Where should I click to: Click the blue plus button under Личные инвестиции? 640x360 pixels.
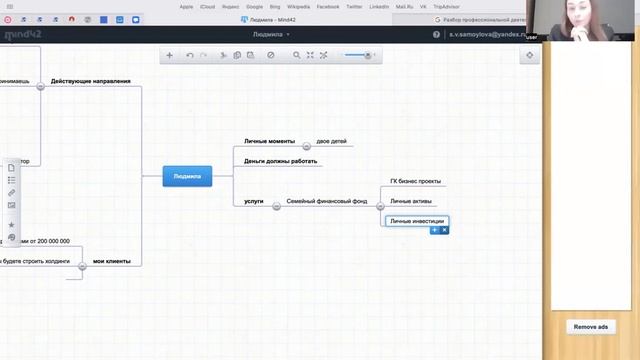tap(434, 230)
